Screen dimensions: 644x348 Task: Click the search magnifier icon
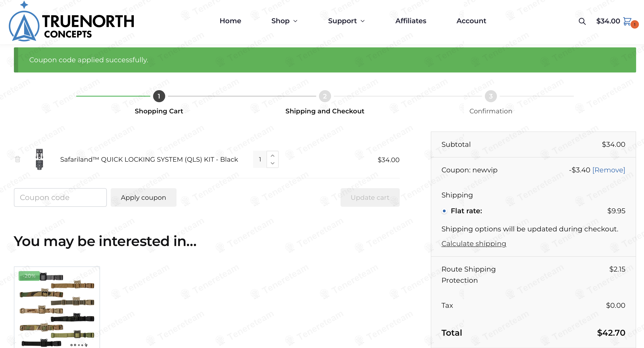582,21
